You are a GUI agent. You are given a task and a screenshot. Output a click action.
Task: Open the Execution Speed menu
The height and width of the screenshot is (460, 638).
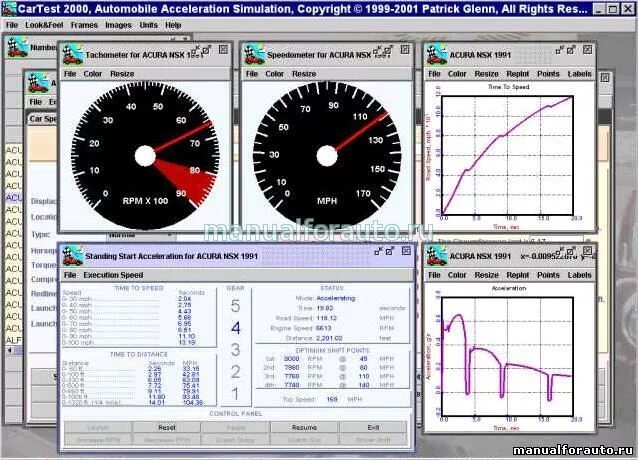coord(113,275)
